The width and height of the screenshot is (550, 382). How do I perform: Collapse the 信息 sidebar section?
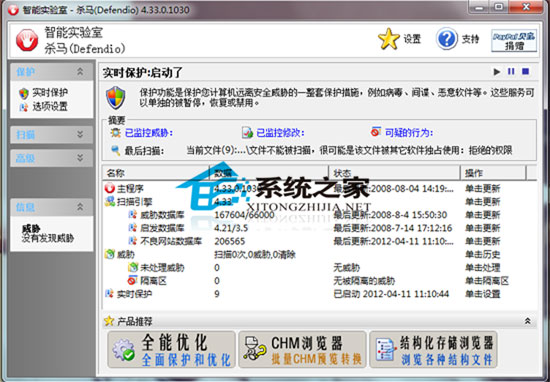click(80, 207)
